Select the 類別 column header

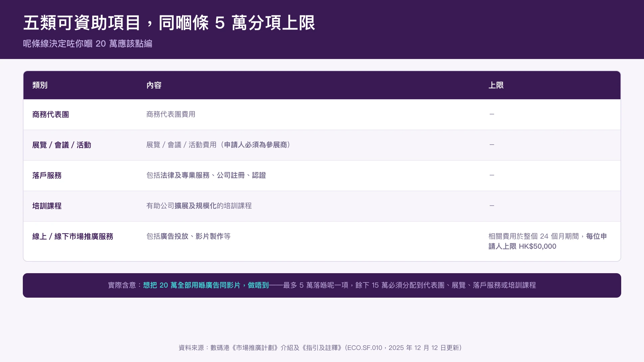pyautogui.click(x=40, y=85)
